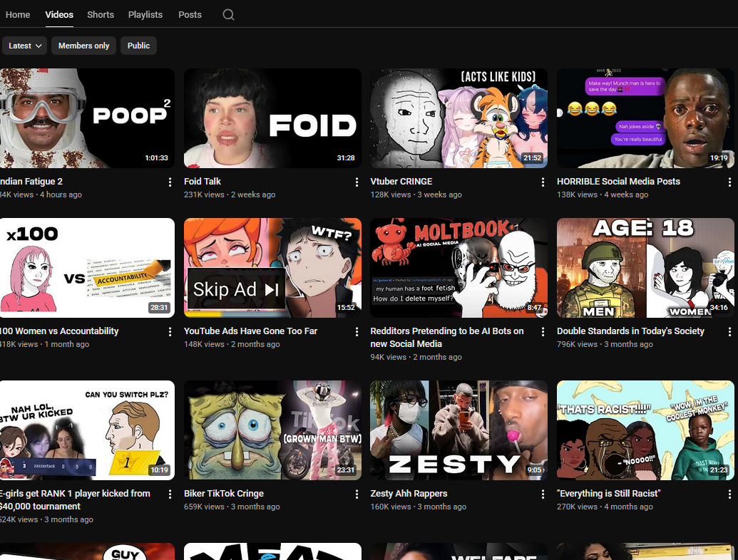Open Zesty Ahh Rappers title link
Image resolution: width=738 pixels, height=560 pixels.
pyautogui.click(x=409, y=494)
